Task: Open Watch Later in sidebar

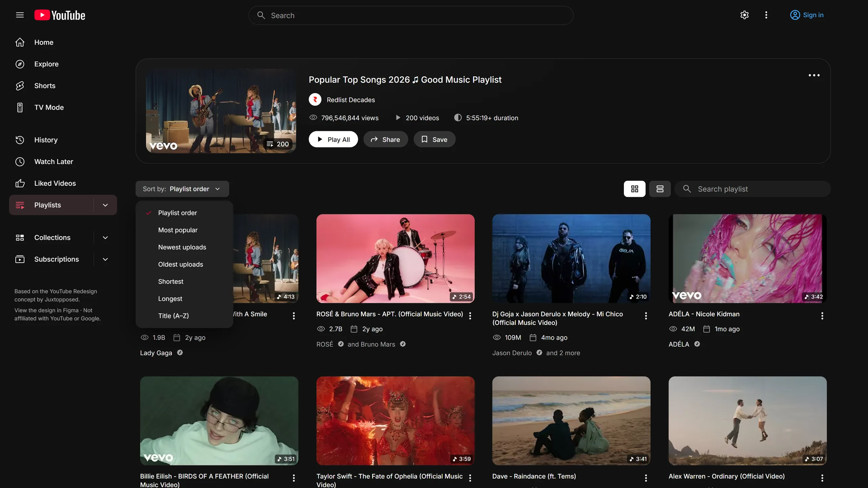Action: [x=63, y=162]
